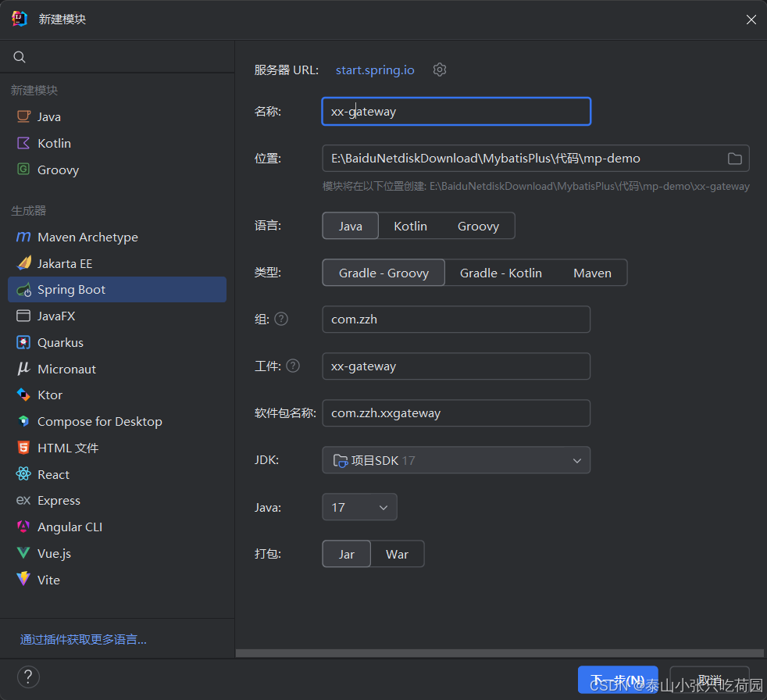
Task: Select the Jakarta EE label in generators
Action: (65, 263)
